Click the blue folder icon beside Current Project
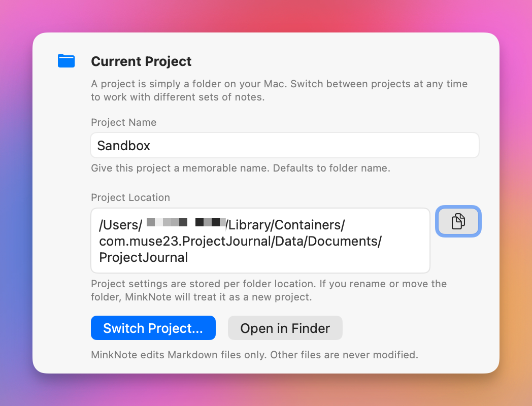 [x=66, y=61]
